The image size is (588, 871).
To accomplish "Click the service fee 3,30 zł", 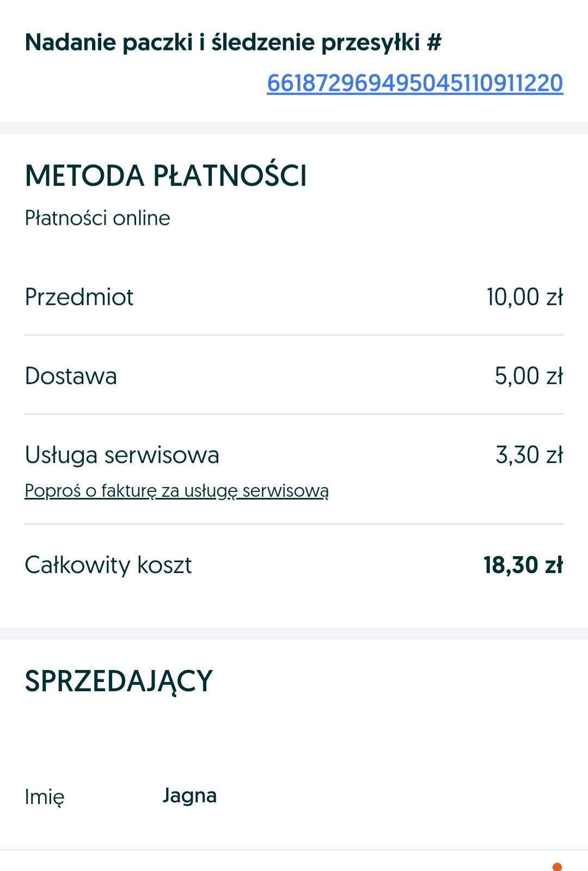I will pos(529,455).
